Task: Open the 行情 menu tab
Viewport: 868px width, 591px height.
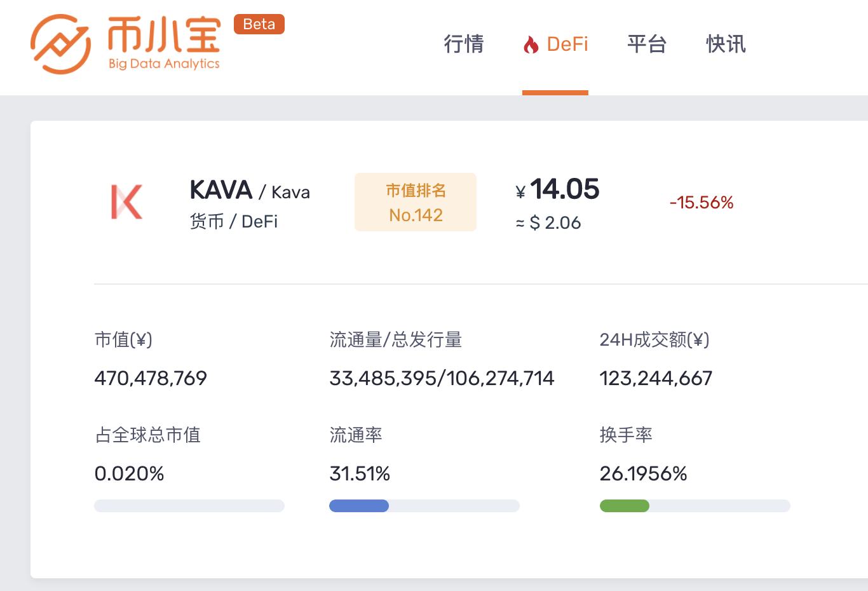Action: pos(464,44)
